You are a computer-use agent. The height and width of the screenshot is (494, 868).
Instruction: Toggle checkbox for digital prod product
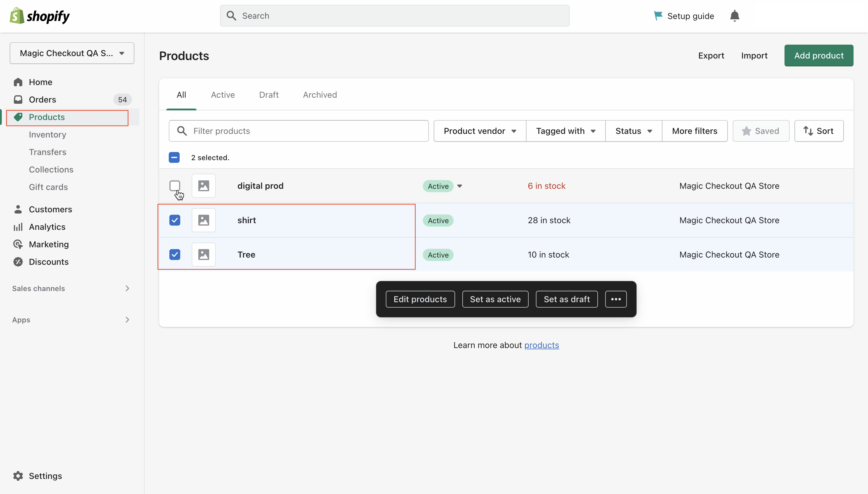click(174, 185)
